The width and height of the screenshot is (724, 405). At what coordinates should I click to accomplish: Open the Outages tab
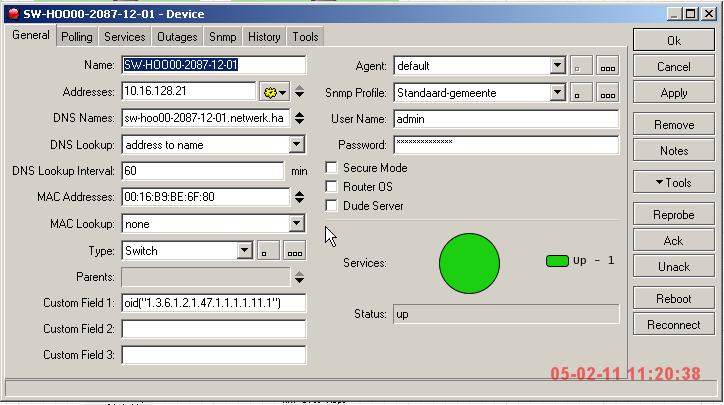(x=177, y=37)
